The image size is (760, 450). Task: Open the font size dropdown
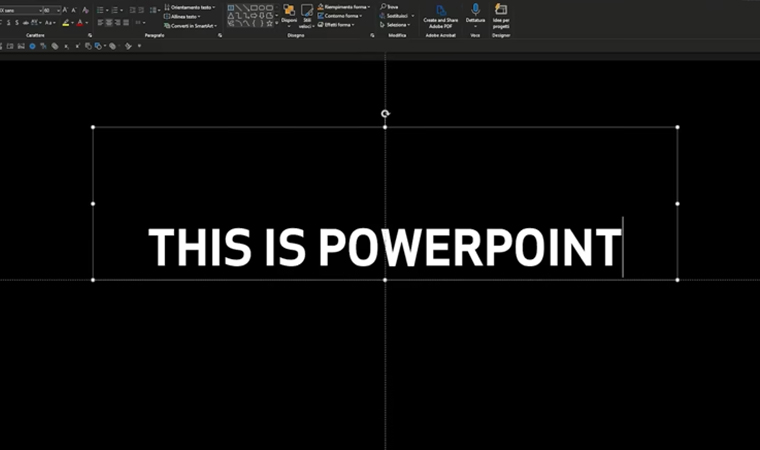pos(58,10)
